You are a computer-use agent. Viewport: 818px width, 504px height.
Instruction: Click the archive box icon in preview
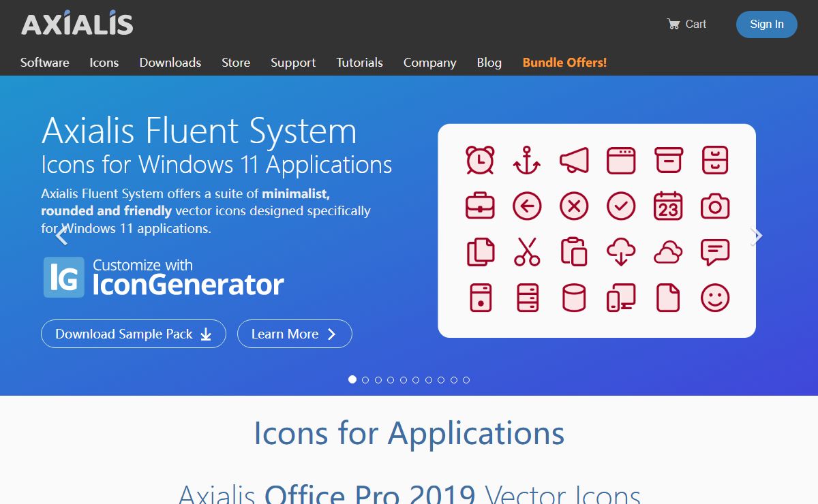pos(668,160)
